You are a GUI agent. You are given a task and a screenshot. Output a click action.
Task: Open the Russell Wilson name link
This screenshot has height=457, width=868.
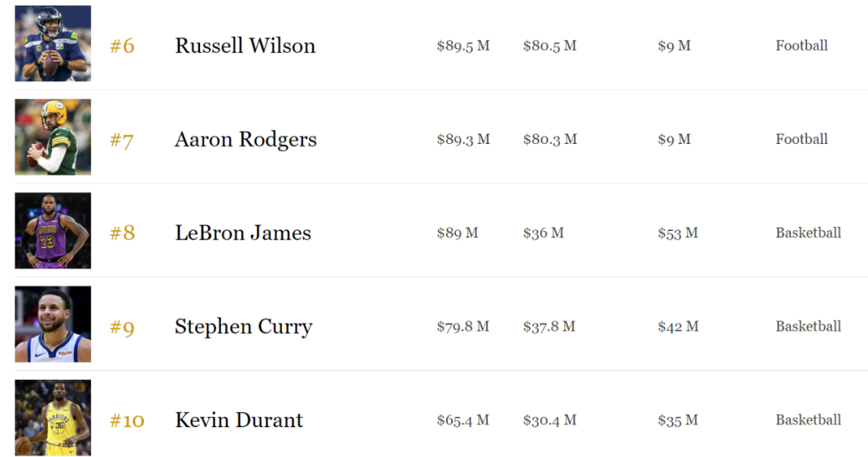tap(245, 46)
